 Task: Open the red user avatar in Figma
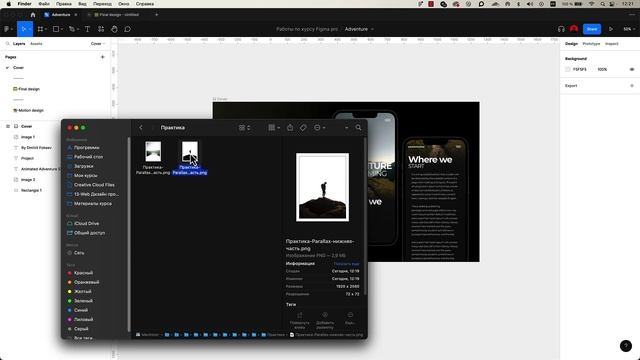coord(574,29)
